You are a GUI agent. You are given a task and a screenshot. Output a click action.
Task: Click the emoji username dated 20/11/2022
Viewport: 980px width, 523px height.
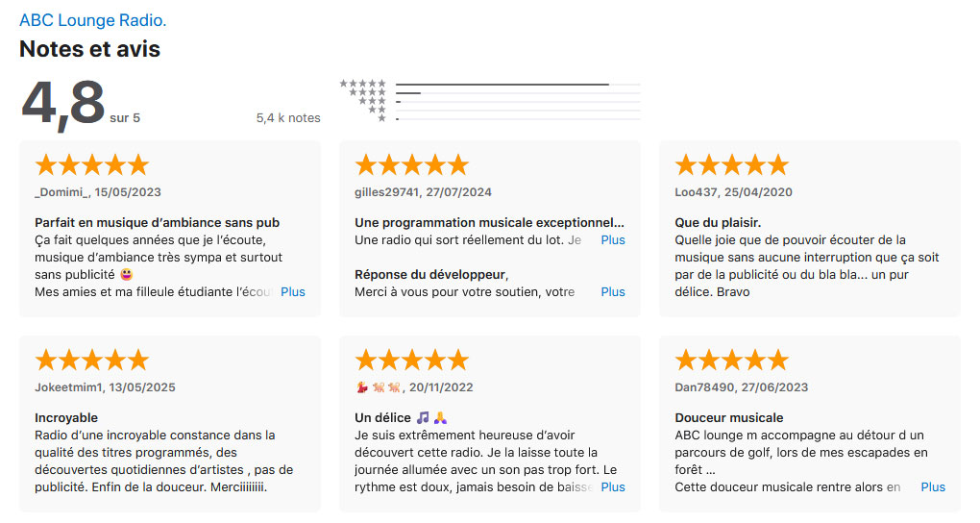click(x=379, y=387)
